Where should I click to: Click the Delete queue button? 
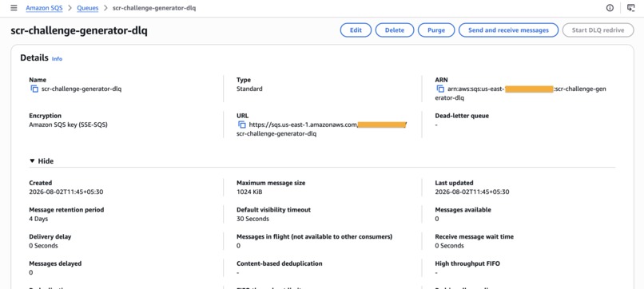click(394, 30)
